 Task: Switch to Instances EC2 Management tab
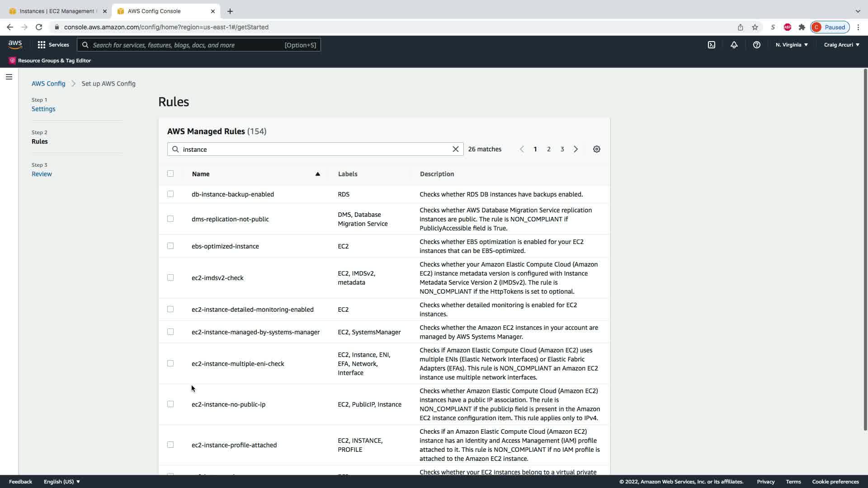[x=57, y=11]
